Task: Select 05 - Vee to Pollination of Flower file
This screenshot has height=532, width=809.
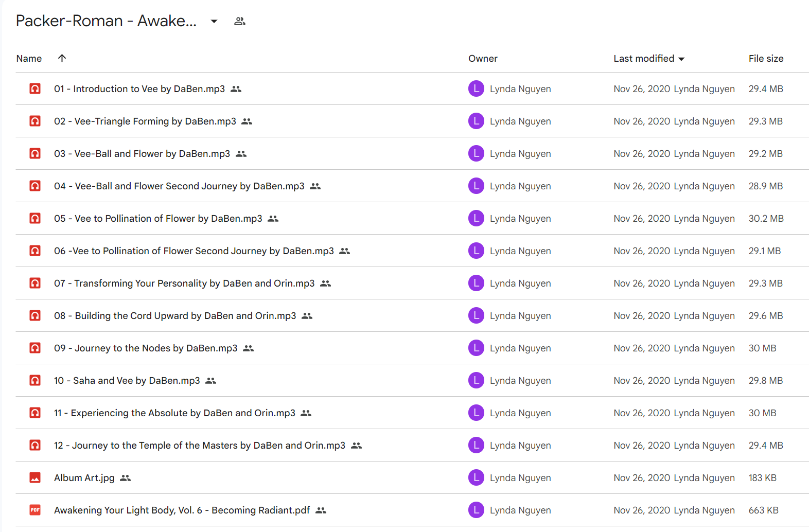Action: click(158, 219)
